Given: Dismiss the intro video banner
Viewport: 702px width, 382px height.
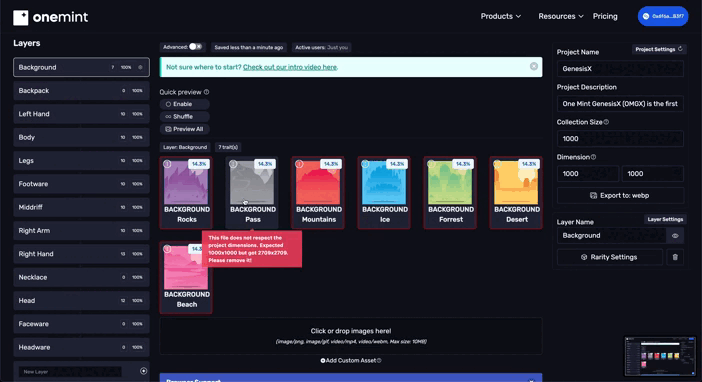Looking at the screenshot, I should coord(534,66).
